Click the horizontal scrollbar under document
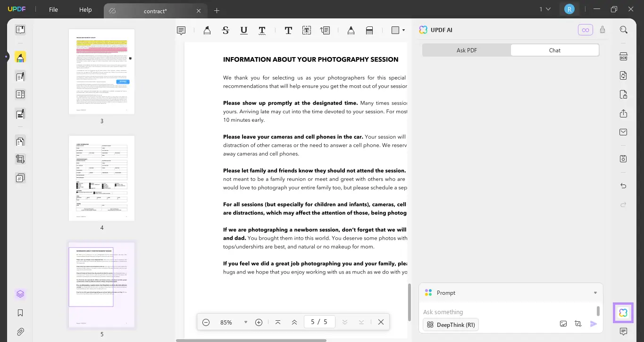 pyautogui.click(x=251, y=340)
